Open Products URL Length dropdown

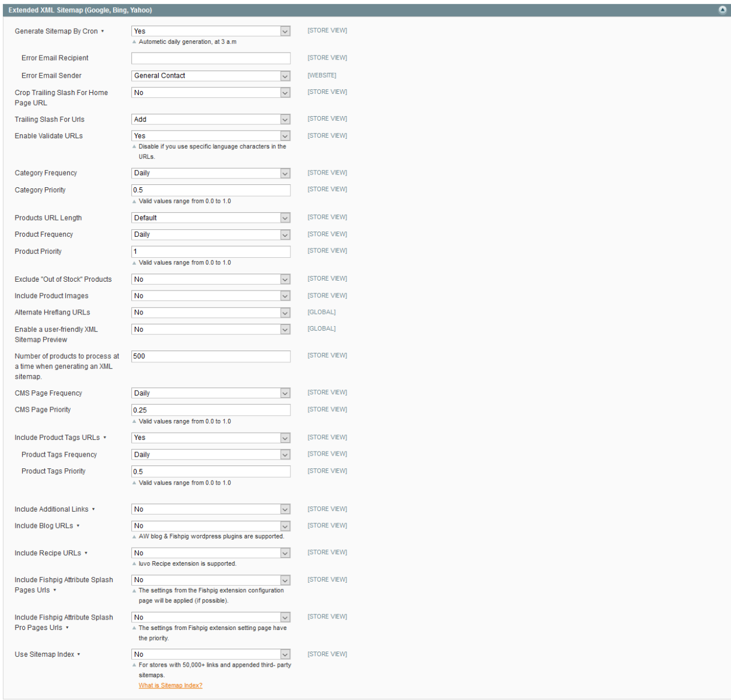(x=211, y=218)
